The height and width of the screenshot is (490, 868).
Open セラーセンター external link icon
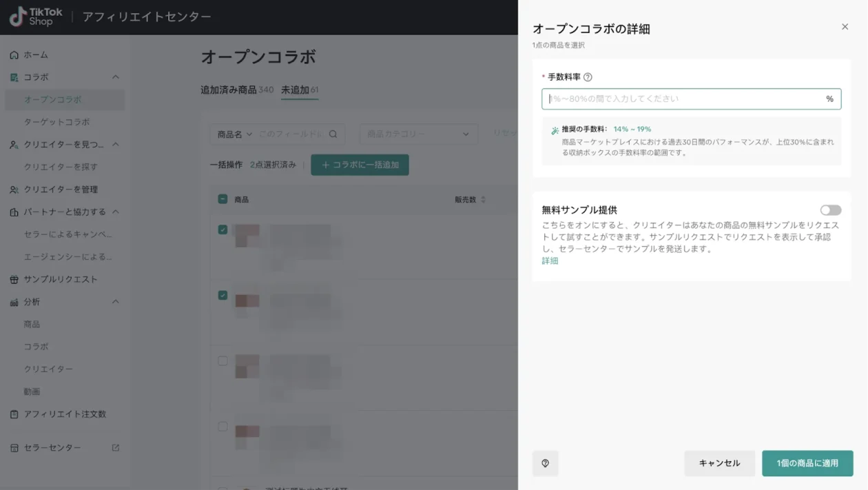[116, 448]
